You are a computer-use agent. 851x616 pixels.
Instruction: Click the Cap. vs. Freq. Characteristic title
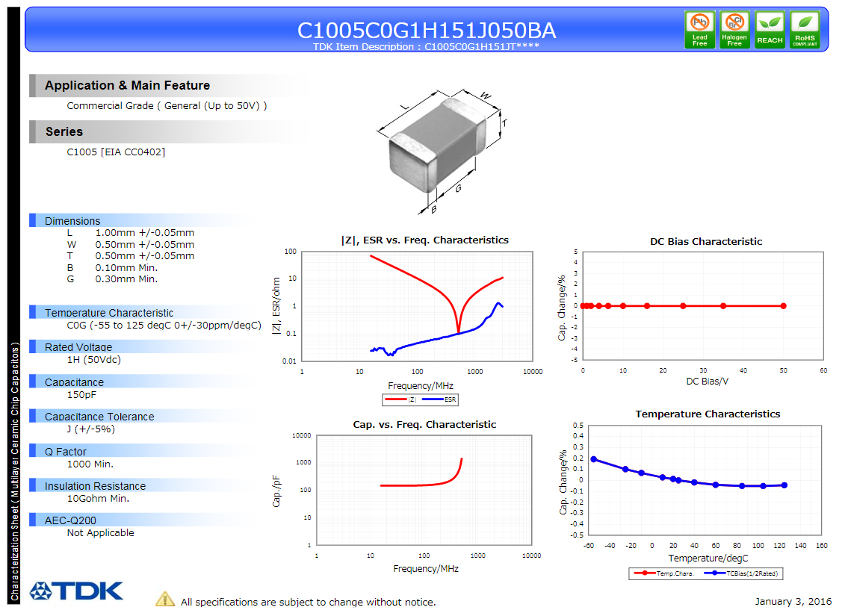[x=424, y=424]
